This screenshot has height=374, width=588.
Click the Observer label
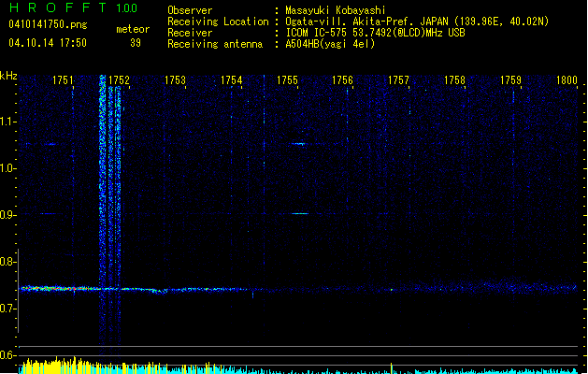tap(190, 10)
